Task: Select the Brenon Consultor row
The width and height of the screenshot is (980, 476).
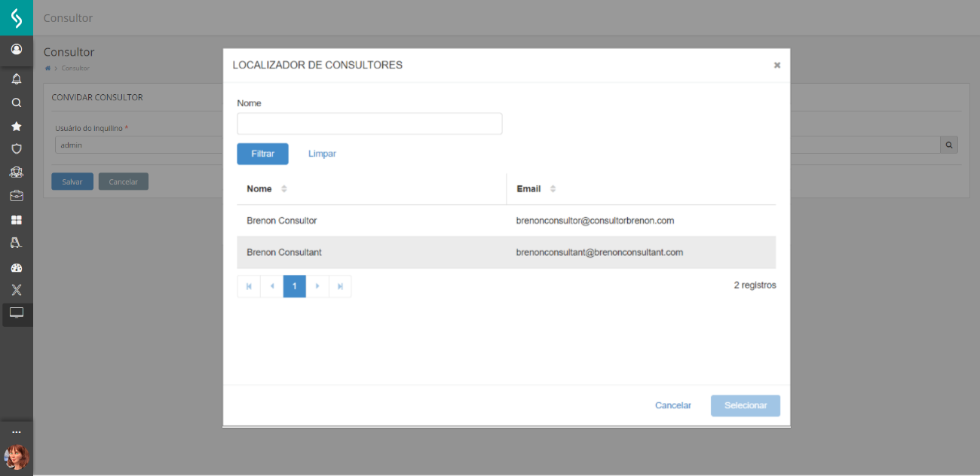Action: 507,221
